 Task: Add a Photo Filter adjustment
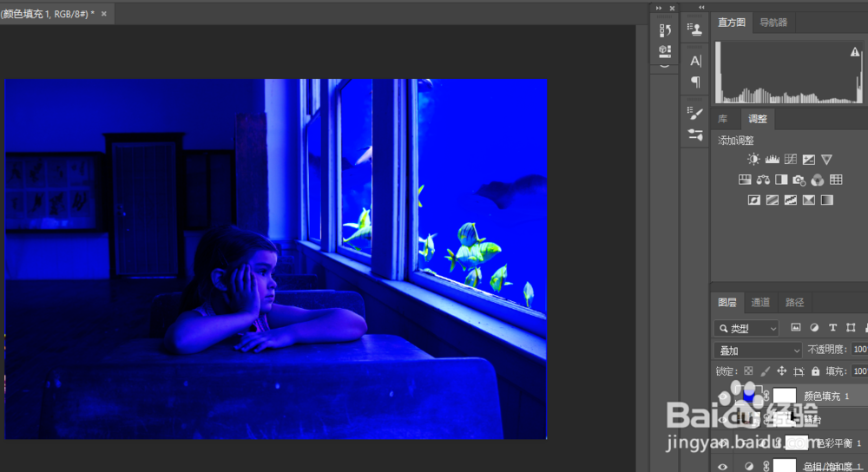click(799, 180)
